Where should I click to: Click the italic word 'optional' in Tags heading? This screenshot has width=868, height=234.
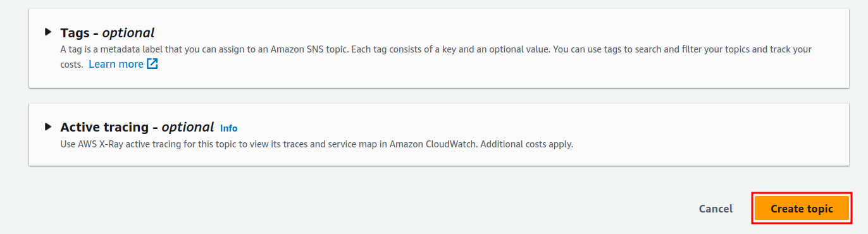[128, 32]
